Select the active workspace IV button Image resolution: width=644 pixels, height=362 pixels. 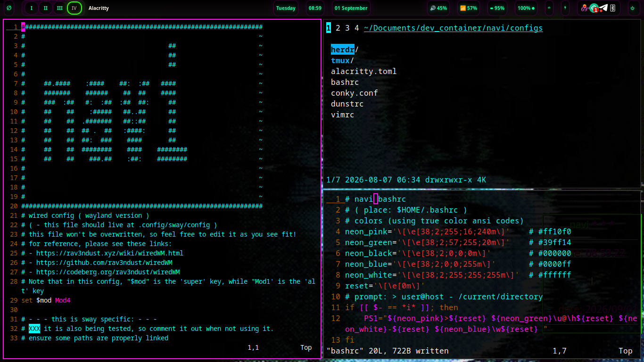tap(74, 8)
